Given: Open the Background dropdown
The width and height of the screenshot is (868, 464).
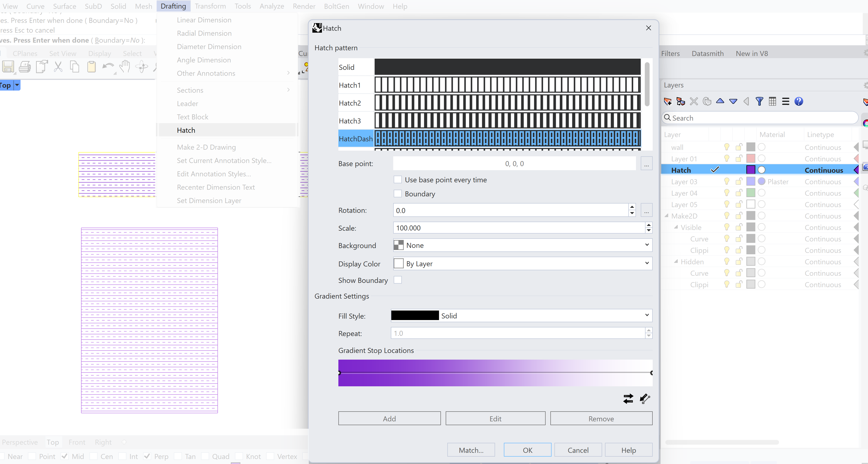Looking at the screenshot, I should click(x=522, y=245).
